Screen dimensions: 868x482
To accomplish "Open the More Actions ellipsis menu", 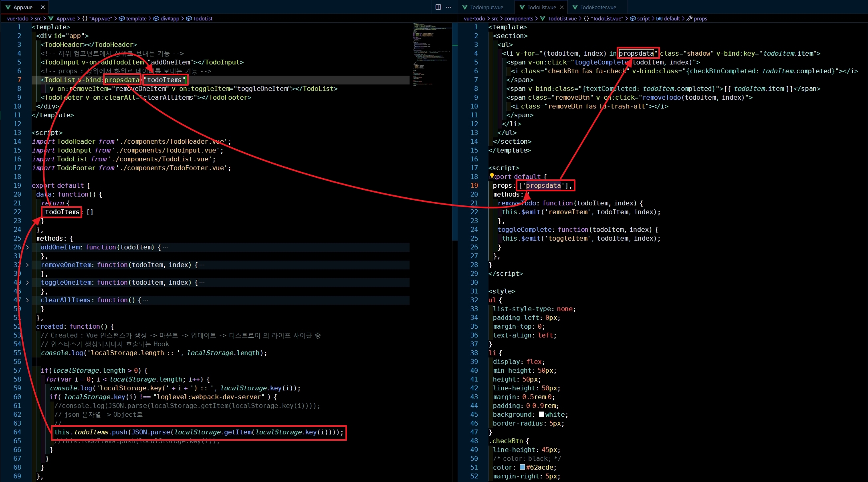I will point(449,7).
